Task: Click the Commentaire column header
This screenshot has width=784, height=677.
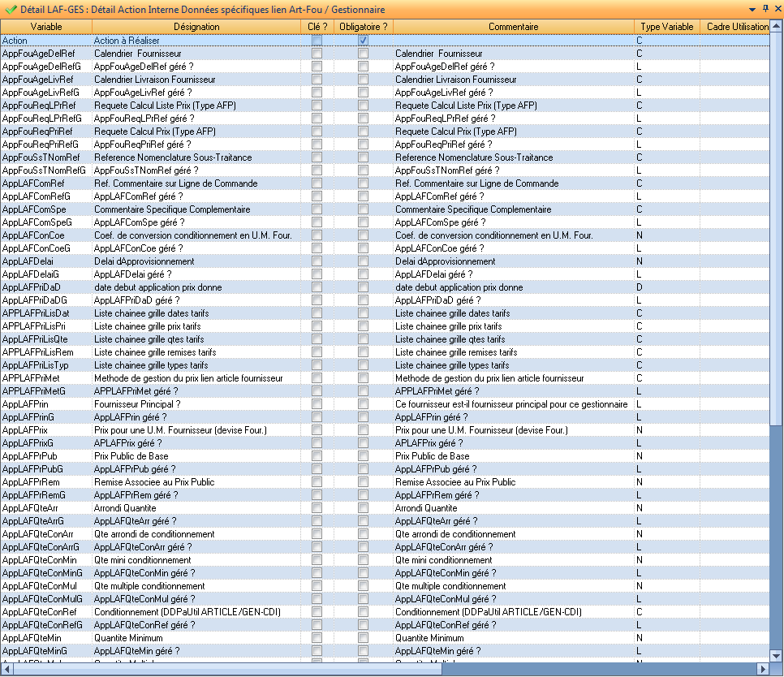Action: (x=513, y=27)
